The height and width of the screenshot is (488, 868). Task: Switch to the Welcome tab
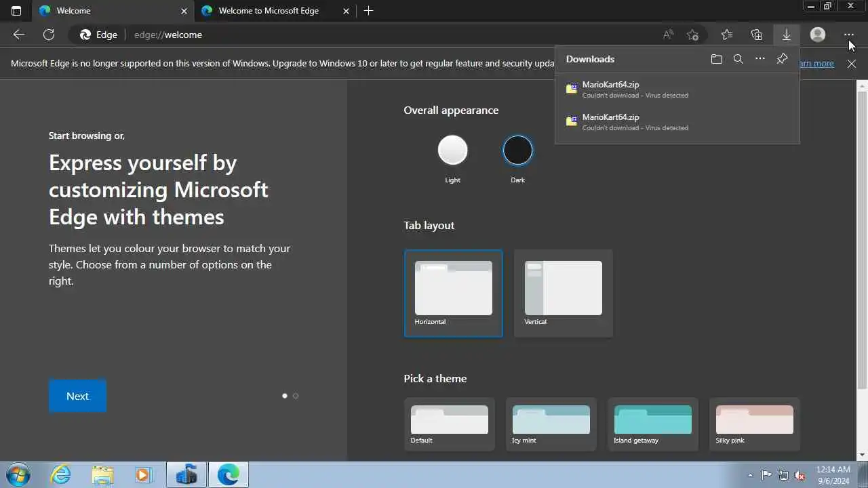point(112,11)
